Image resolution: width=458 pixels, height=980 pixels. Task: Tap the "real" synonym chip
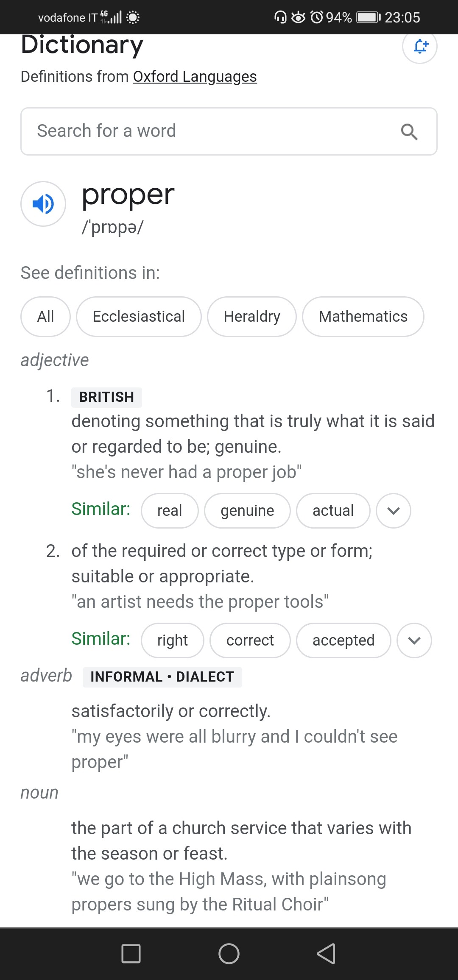170,511
